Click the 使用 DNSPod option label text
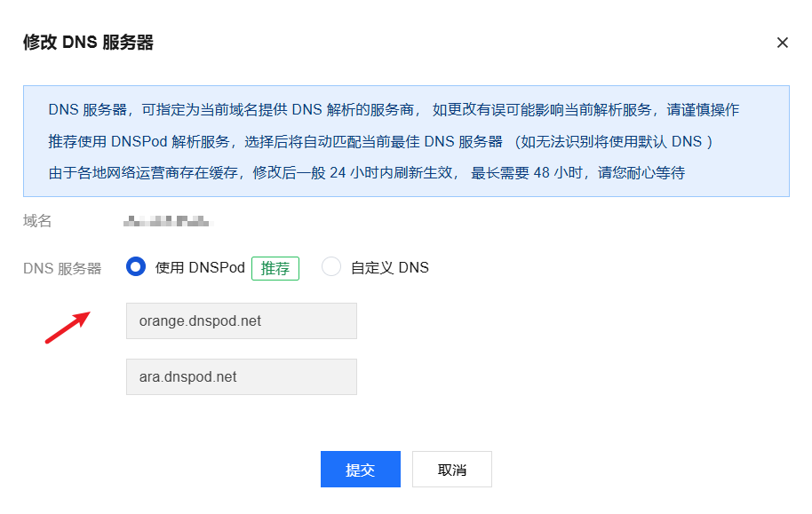812x514 pixels. (200, 268)
